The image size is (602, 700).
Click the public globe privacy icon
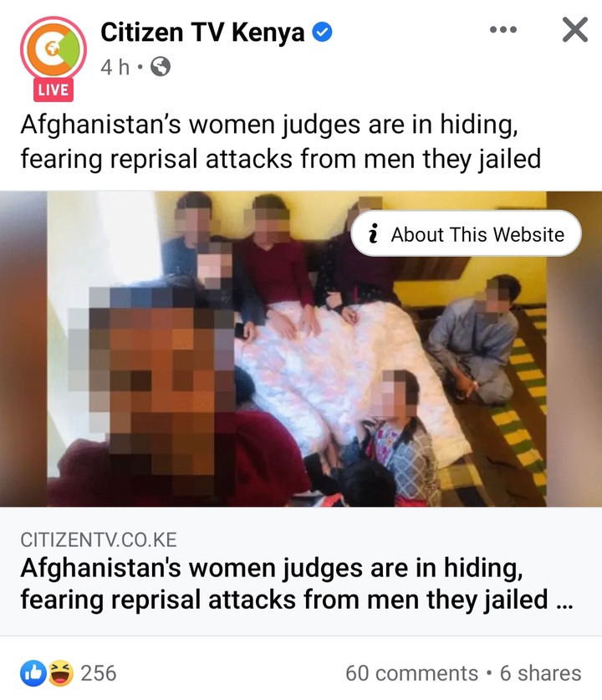(161, 68)
